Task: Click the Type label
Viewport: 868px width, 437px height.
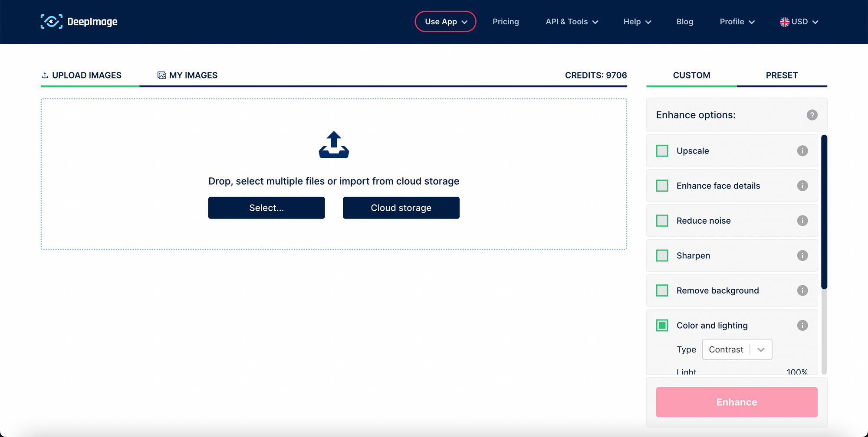Action: (686, 349)
